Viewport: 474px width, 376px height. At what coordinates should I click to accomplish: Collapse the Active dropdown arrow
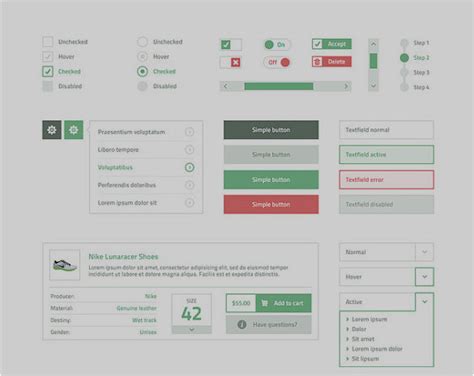pos(424,301)
